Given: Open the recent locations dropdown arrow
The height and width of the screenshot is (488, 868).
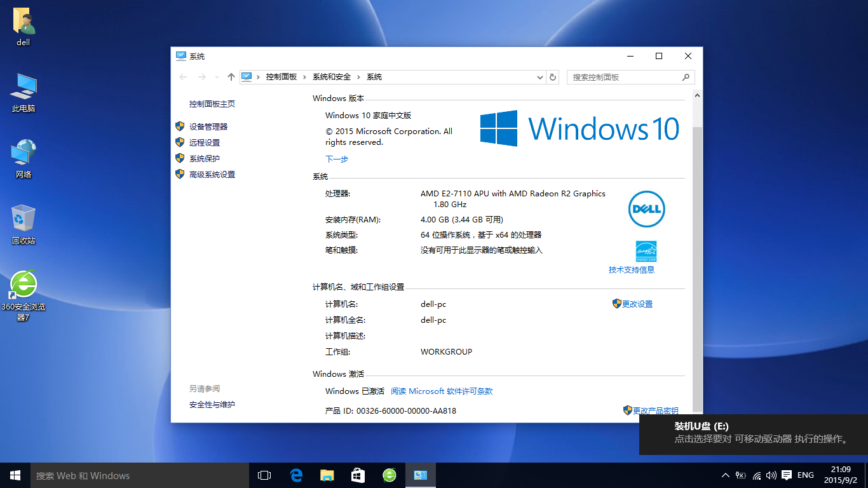Looking at the screenshot, I should click(217, 77).
